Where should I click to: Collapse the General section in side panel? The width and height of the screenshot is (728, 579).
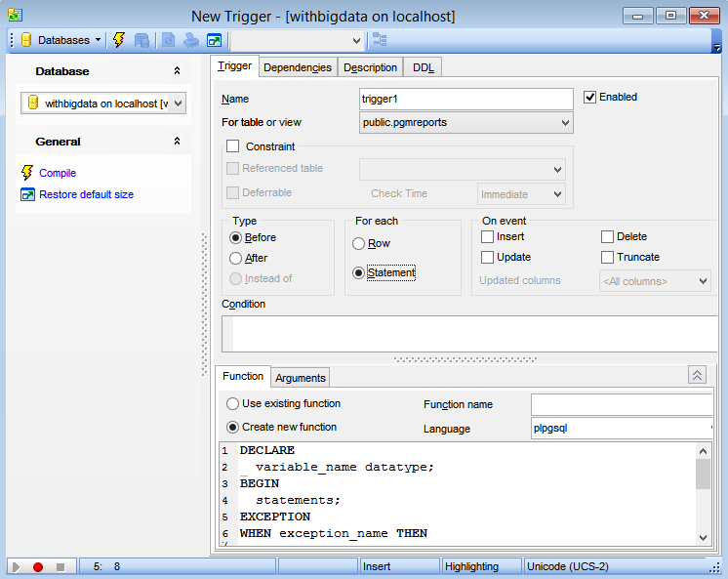(177, 142)
